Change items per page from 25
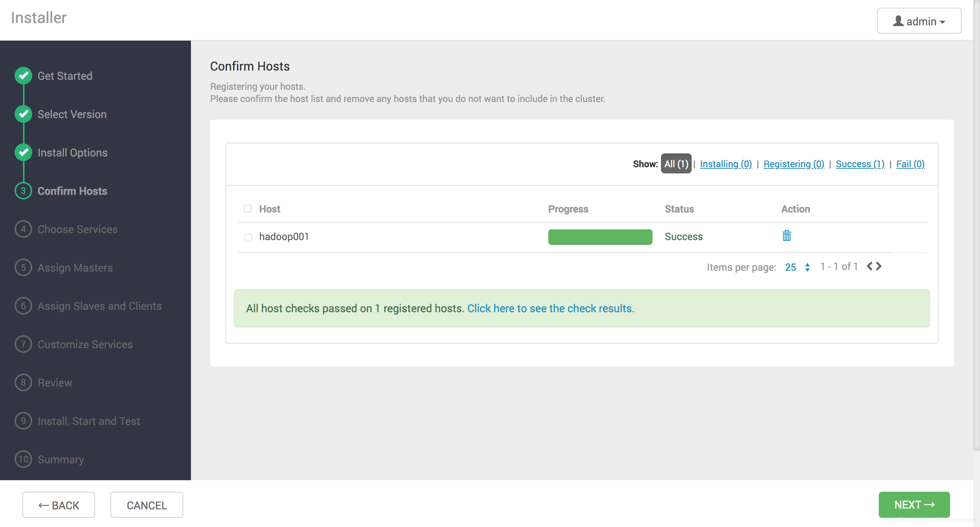Image resolution: width=980 pixels, height=527 pixels. 790,267
